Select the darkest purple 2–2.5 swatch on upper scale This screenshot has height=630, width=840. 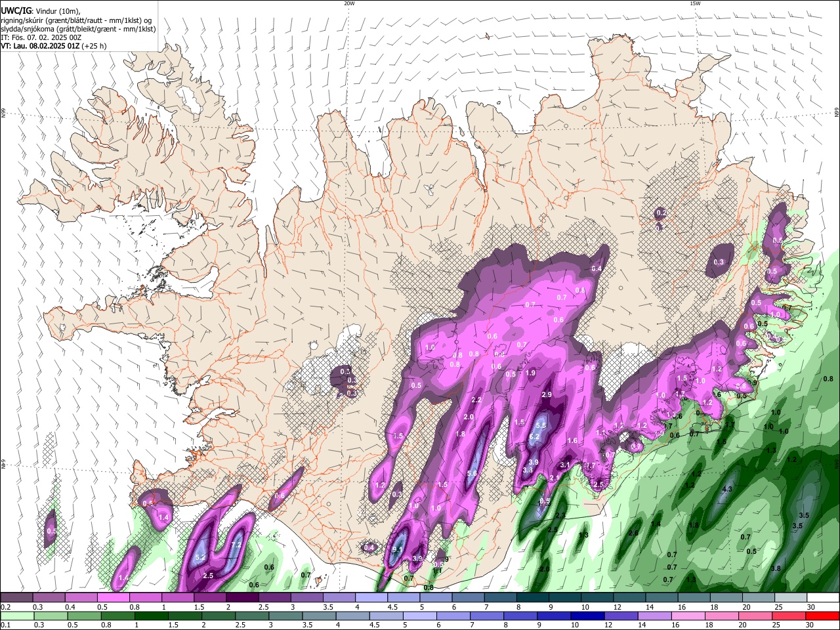[242, 598]
